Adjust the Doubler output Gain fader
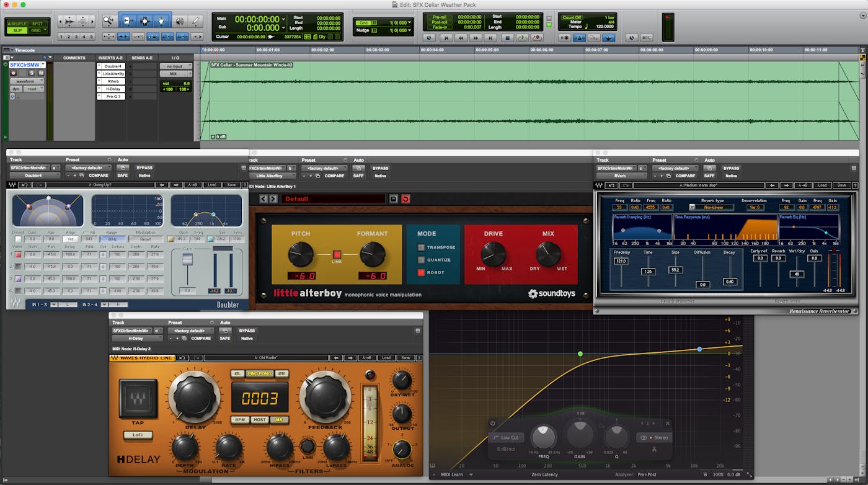The width and height of the screenshot is (868, 485). coord(187,259)
